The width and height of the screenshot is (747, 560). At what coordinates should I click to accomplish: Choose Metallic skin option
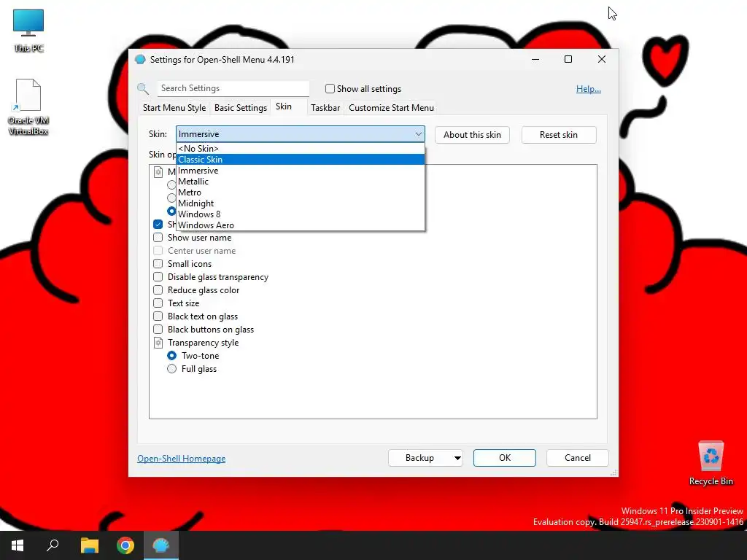[x=300, y=182]
